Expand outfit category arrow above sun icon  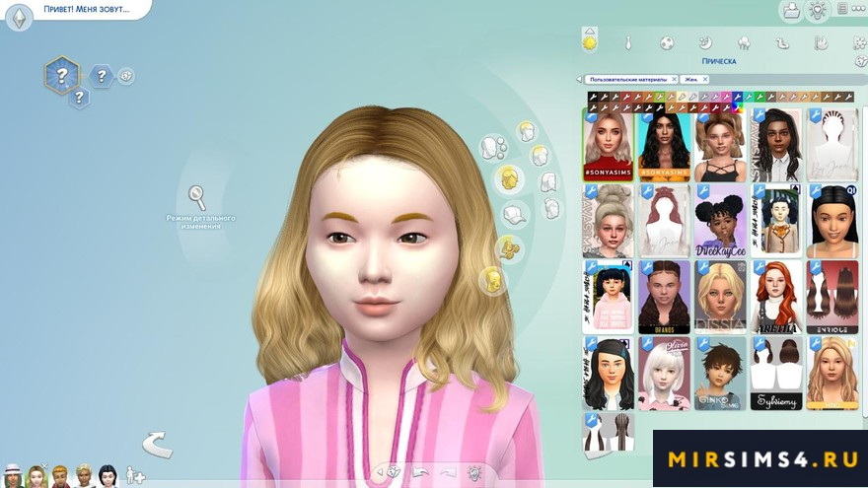[x=590, y=31]
